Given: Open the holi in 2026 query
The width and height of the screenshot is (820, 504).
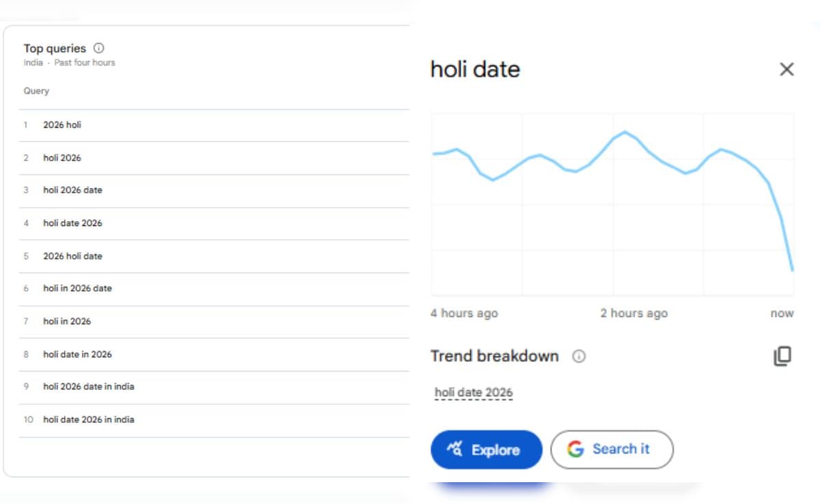Looking at the screenshot, I should click(67, 321).
